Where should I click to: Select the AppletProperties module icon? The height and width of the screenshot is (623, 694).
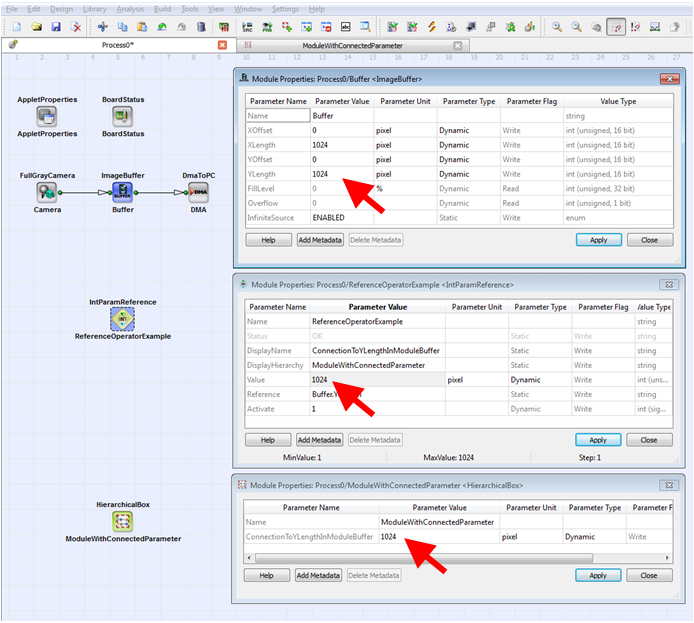click(47, 117)
